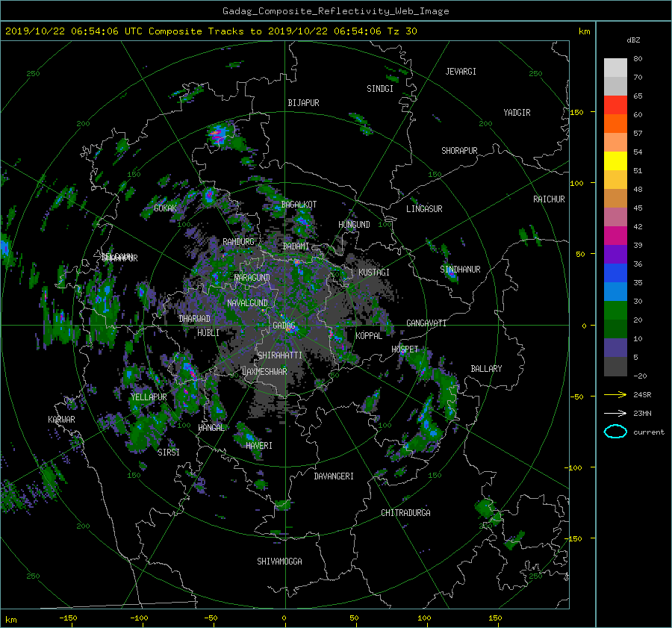This screenshot has width=672, height=628.
Task: Click the 80 dBZ value in legend
Action: [x=638, y=59]
